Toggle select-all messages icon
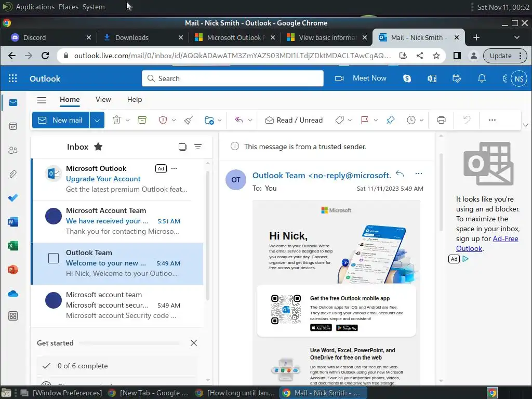 182,147
